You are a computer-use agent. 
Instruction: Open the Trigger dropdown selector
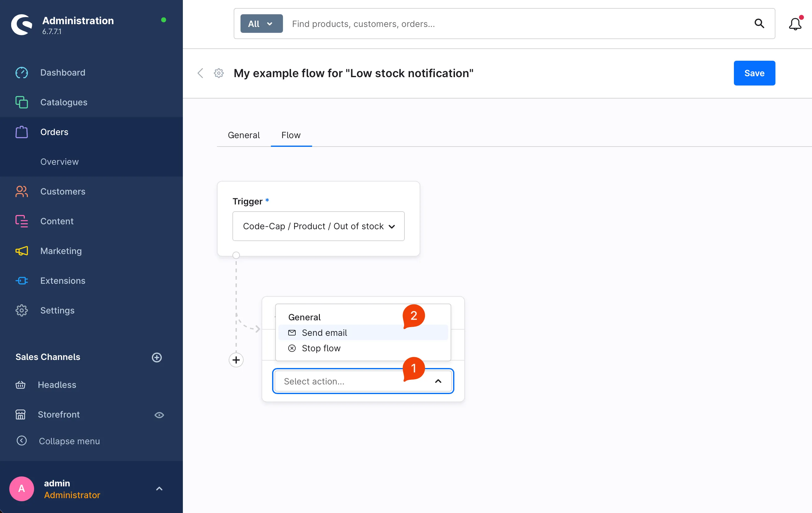point(318,226)
